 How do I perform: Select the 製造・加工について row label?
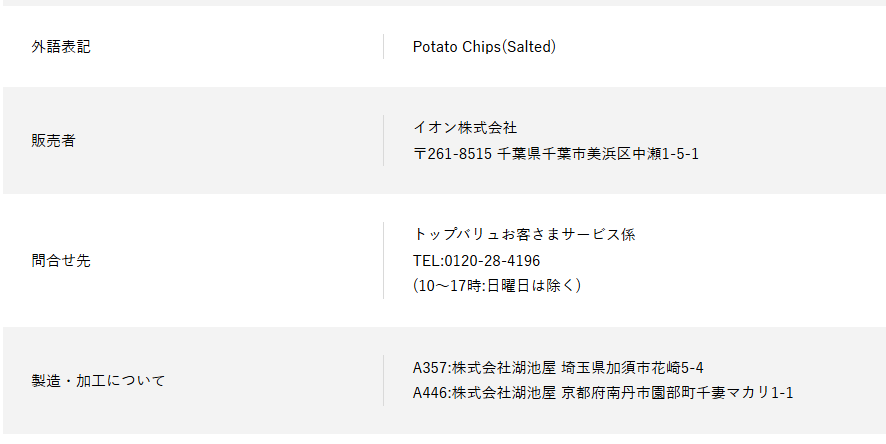pos(98,381)
